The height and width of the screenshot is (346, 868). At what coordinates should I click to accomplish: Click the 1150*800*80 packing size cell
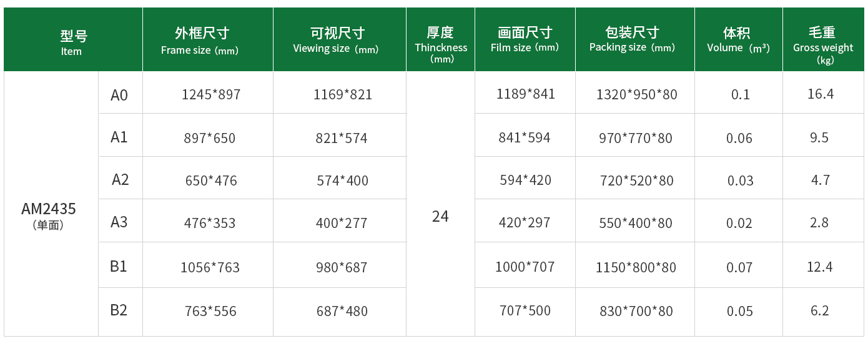click(x=636, y=267)
